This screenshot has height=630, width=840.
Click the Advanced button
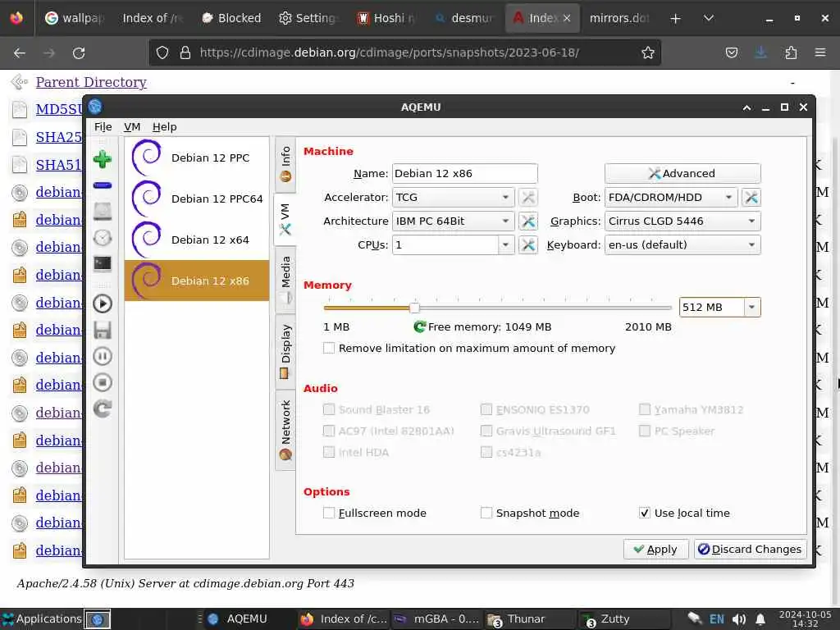click(682, 174)
